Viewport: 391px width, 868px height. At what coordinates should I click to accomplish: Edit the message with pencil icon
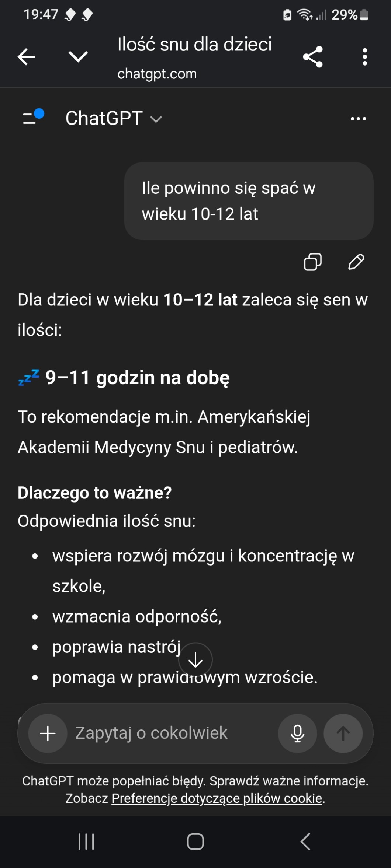coord(356,262)
